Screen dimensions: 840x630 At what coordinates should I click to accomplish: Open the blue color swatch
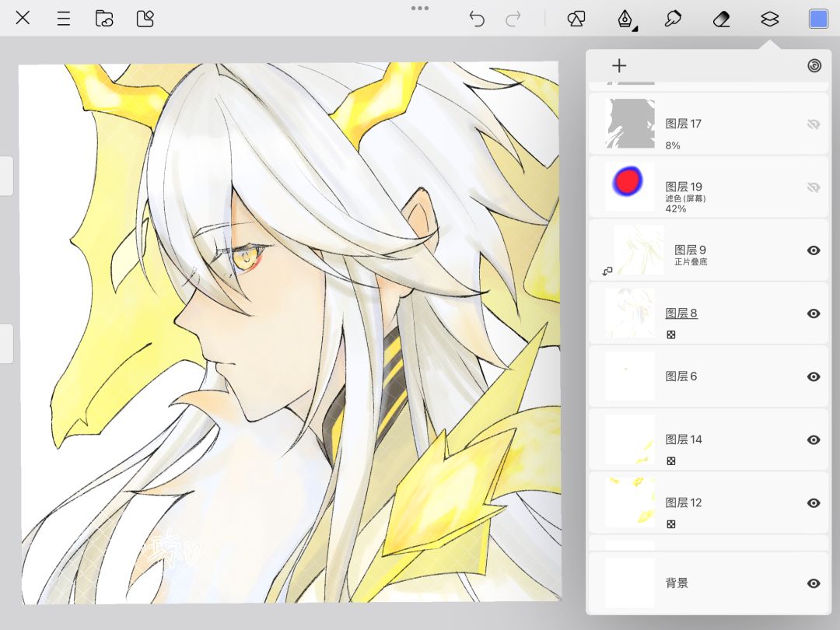tap(818, 19)
